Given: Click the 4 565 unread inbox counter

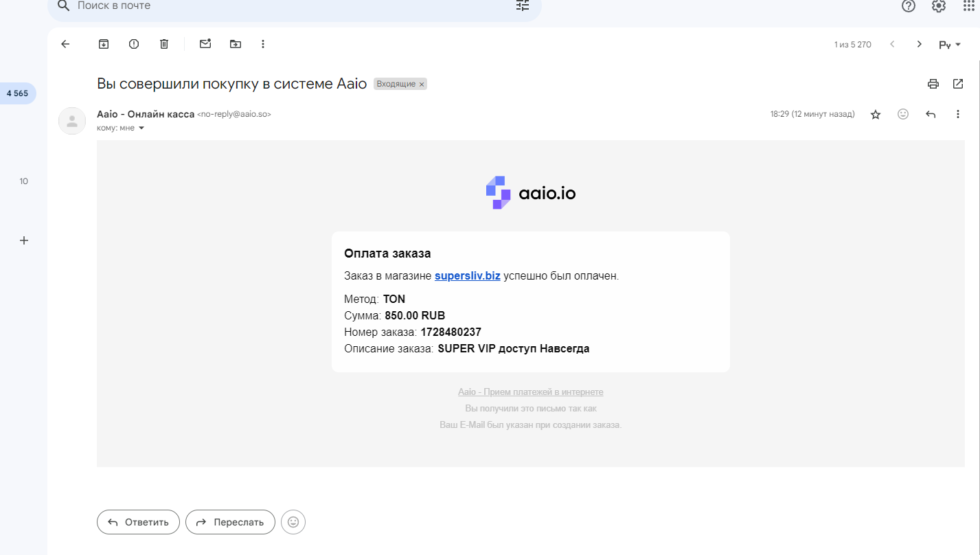Looking at the screenshot, I should pyautogui.click(x=17, y=93).
